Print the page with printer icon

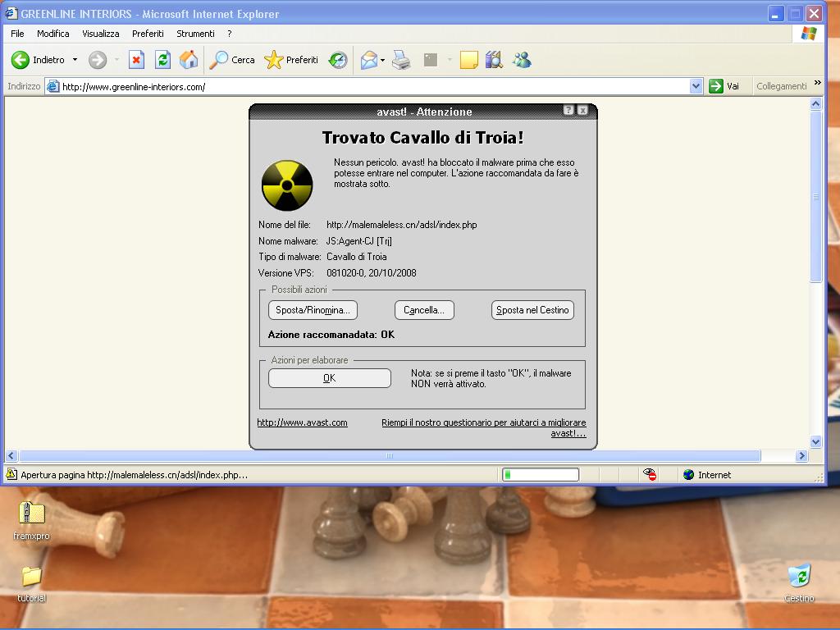(401, 60)
